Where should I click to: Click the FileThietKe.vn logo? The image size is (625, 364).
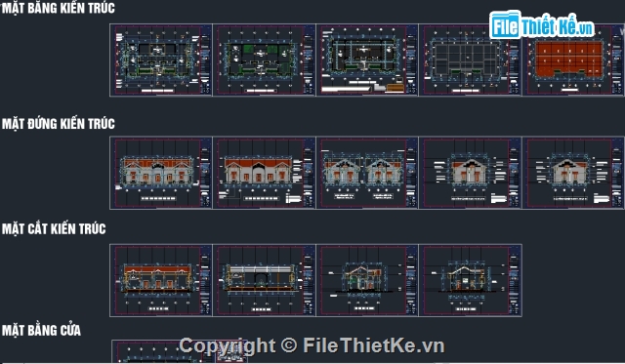click(x=542, y=25)
